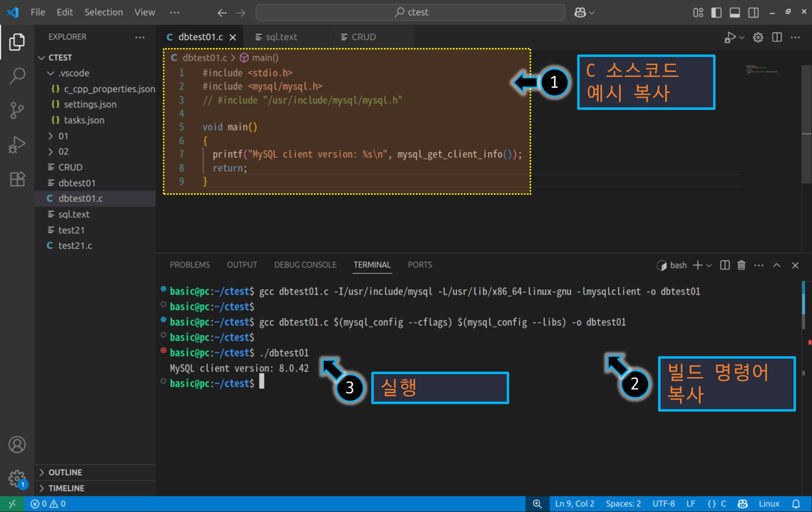Image resolution: width=812 pixels, height=512 pixels.
Task: Switch to the PORTS panel tab
Action: pos(420,265)
